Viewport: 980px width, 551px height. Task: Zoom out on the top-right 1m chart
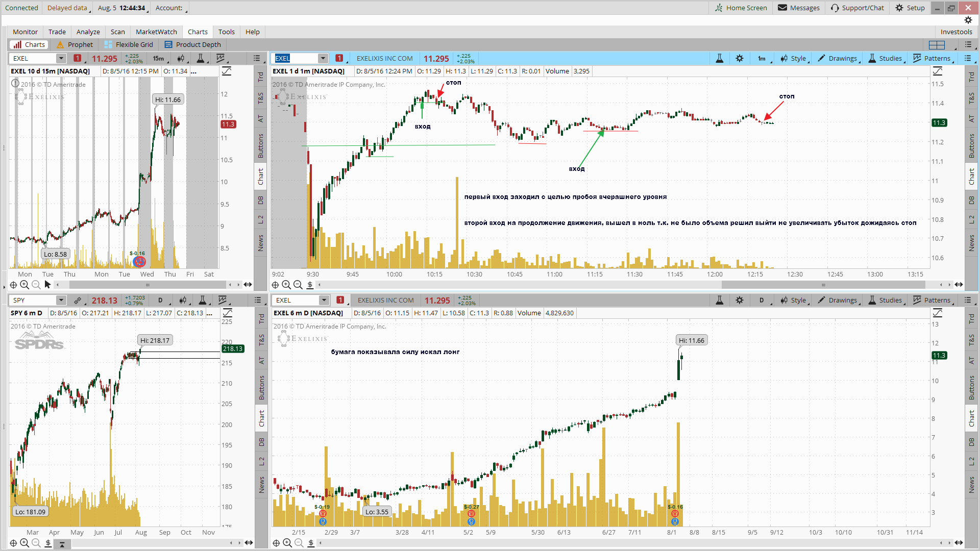[298, 285]
